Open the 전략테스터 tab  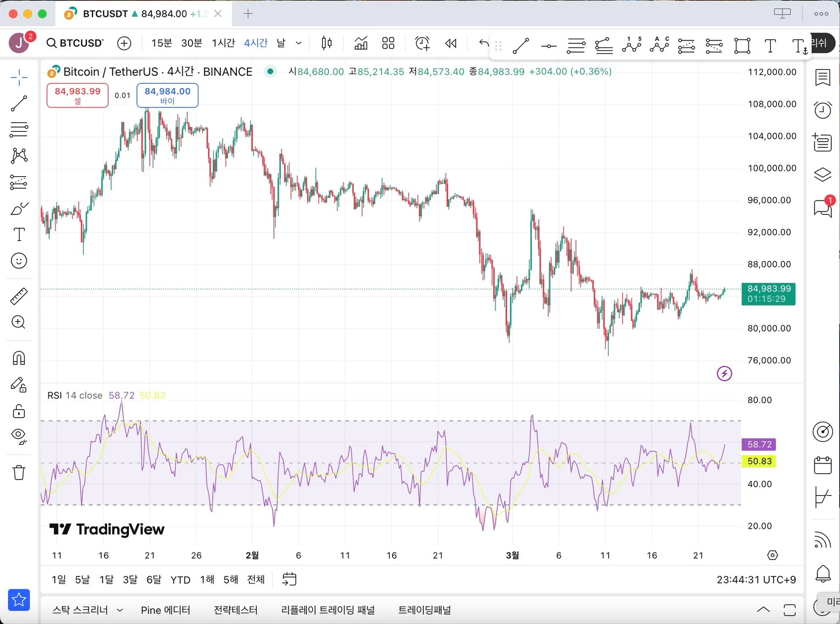[236, 610]
